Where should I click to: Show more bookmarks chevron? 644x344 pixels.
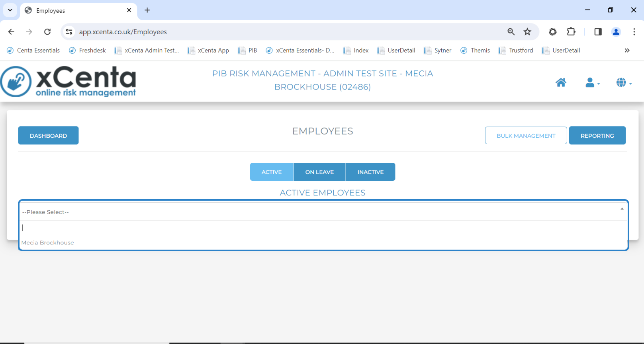tap(627, 51)
